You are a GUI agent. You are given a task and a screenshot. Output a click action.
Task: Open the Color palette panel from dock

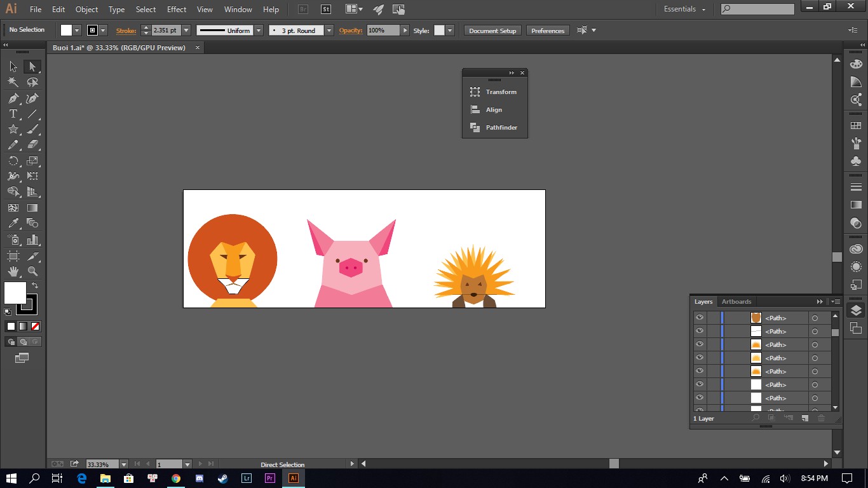pos(856,64)
